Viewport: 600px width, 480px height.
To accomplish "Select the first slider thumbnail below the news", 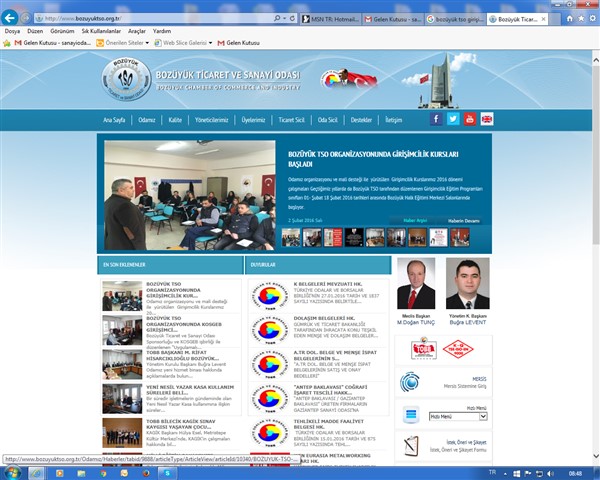I will tap(291, 237).
